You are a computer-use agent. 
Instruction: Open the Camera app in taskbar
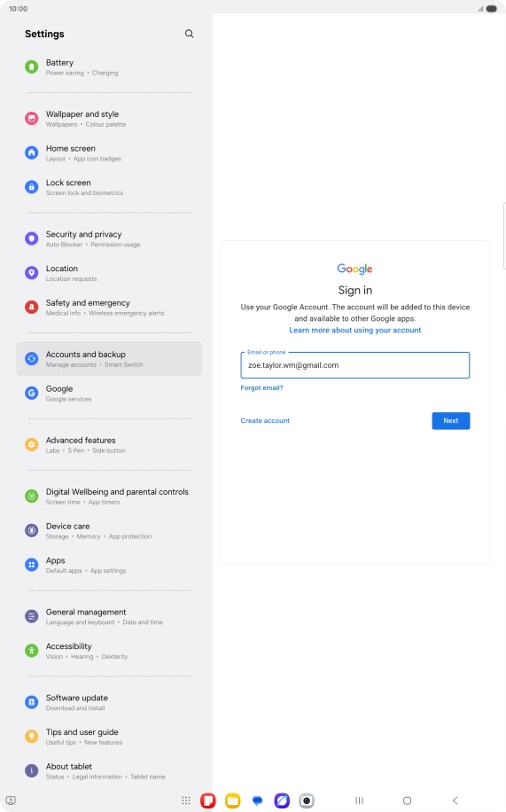pos(307,800)
